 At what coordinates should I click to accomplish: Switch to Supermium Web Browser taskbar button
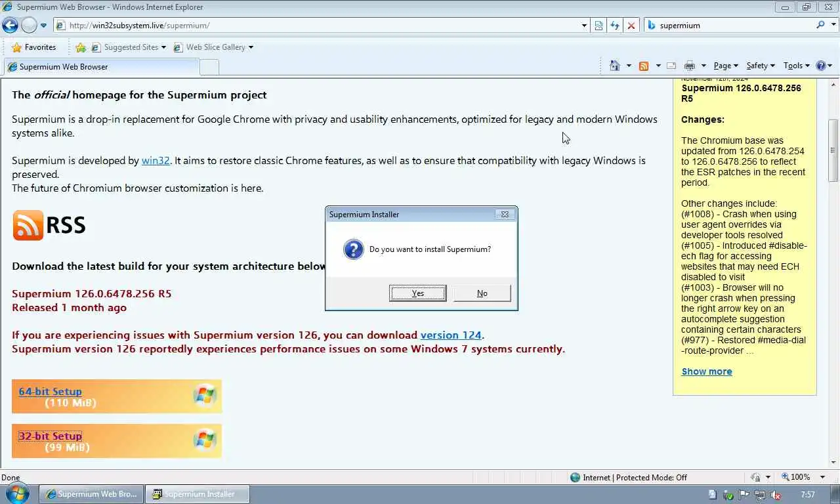[x=91, y=494]
